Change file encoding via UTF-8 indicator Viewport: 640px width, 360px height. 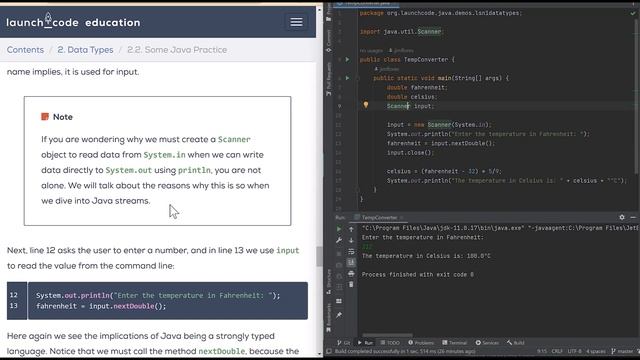point(574,351)
